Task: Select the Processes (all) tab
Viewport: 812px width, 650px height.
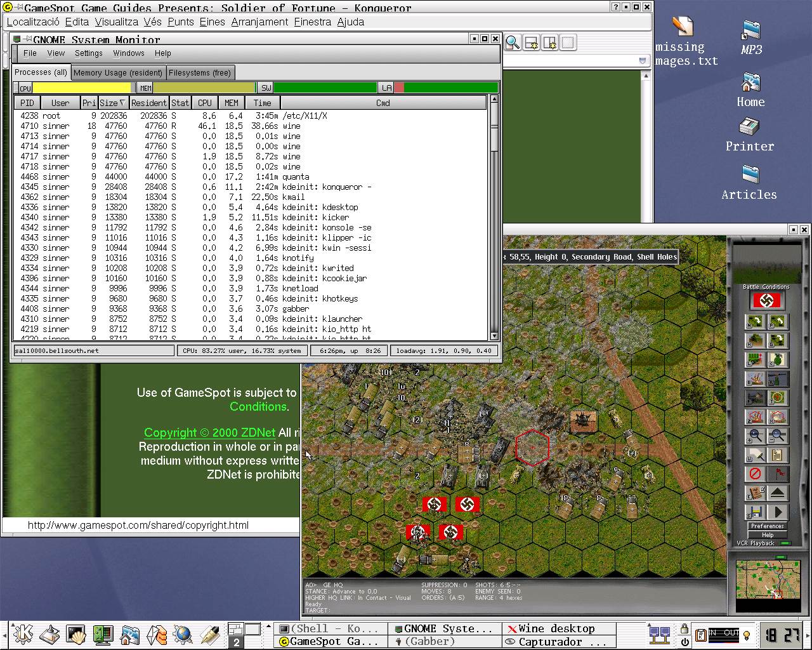Action: click(41, 72)
